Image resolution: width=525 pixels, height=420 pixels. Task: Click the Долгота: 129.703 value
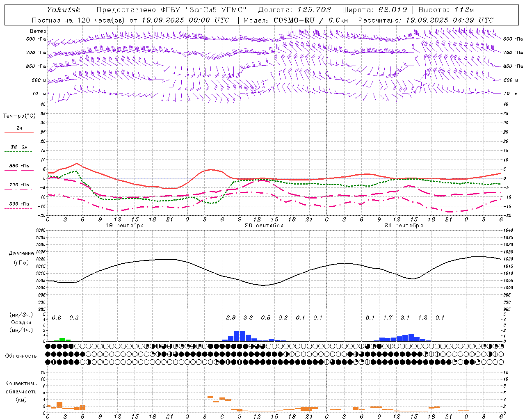tap(294, 10)
